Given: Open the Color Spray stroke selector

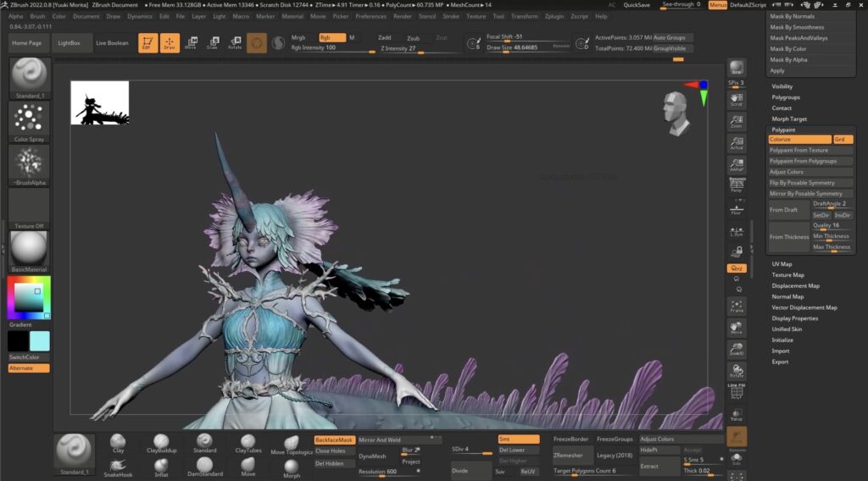Looking at the screenshot, I should coord(29,120).
